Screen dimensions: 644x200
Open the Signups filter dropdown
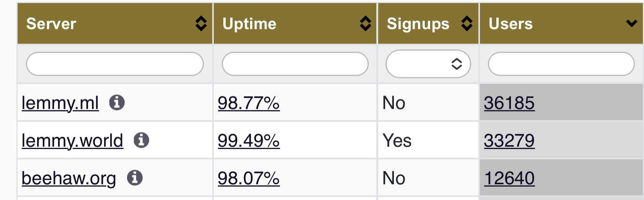click(x=428, y=64)
